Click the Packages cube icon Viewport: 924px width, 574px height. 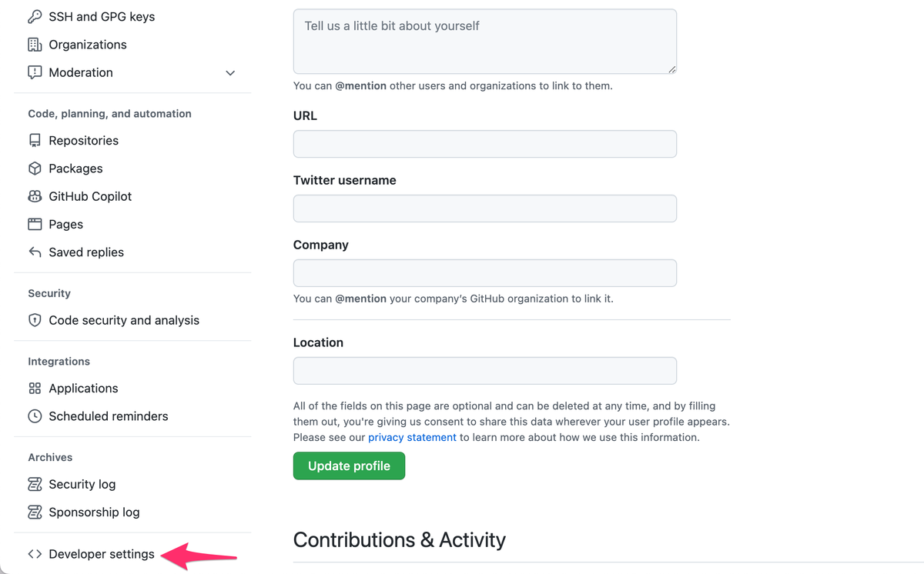[35, 169]
